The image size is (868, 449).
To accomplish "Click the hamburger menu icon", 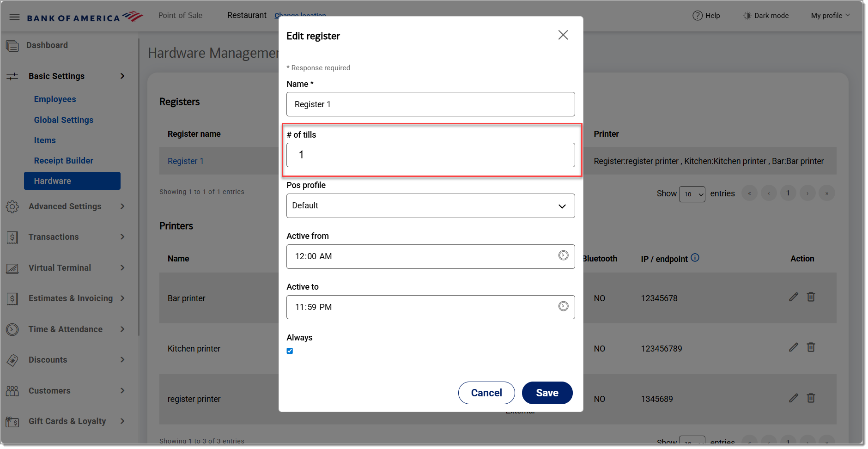I will [x=14, y=17].
